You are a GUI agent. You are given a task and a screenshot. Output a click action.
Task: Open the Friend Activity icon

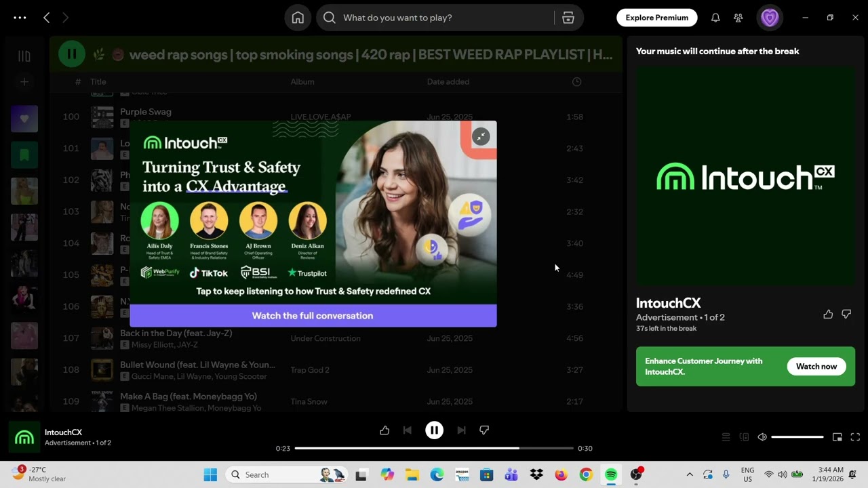(738, 18)
